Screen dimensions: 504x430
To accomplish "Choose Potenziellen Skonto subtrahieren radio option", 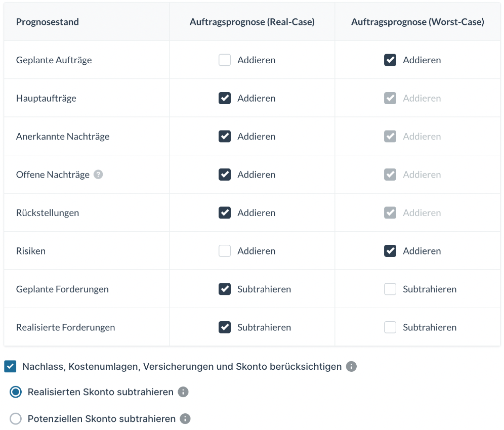I will 16,419.
